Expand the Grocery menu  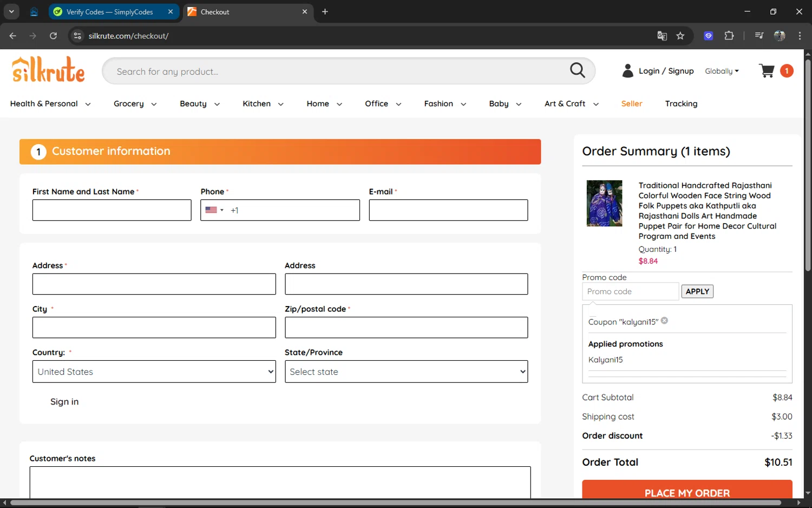coord(135,103)
